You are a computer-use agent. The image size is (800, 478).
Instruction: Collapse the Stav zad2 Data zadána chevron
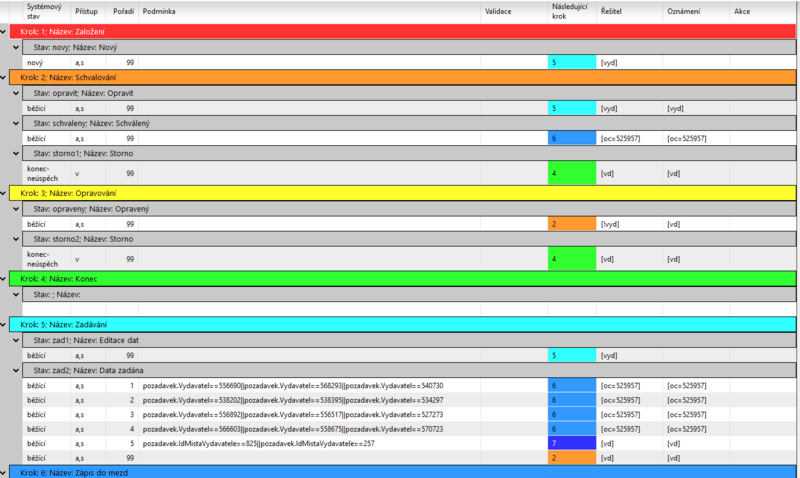click(x=16, y=370)
